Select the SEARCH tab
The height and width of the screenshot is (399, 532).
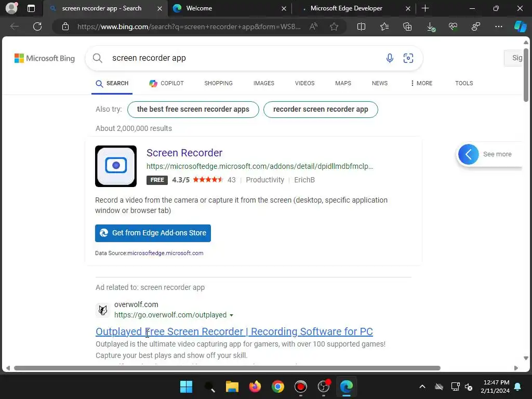pos(112,84)
